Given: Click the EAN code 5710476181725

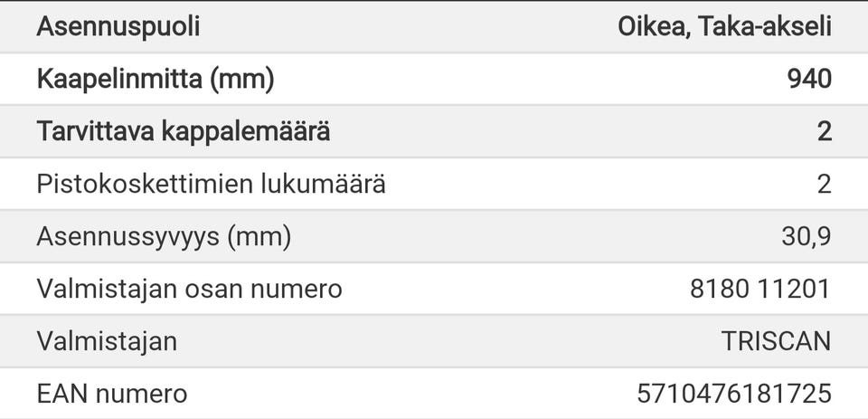Looking at the screenshot, I should coord(733,394).
